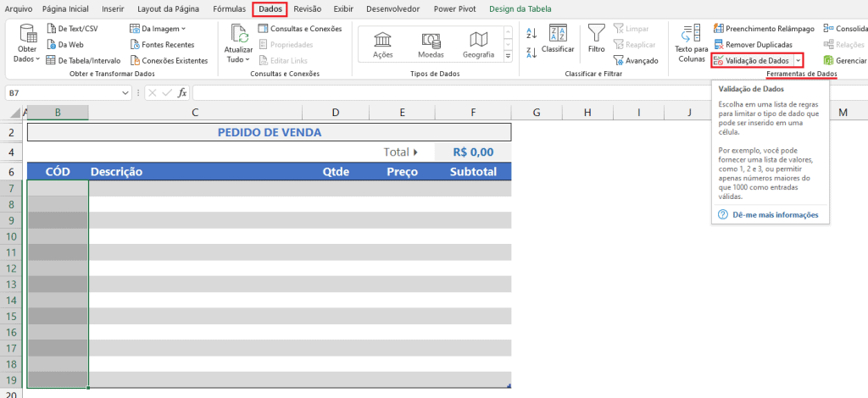Open Avançado filter options
Image resolution: width=868 pixels, height=398 pixels.
[x=636, y=60]
